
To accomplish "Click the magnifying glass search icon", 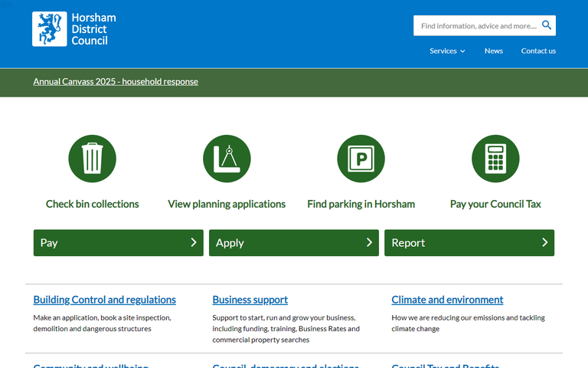I will coord(547,25).
